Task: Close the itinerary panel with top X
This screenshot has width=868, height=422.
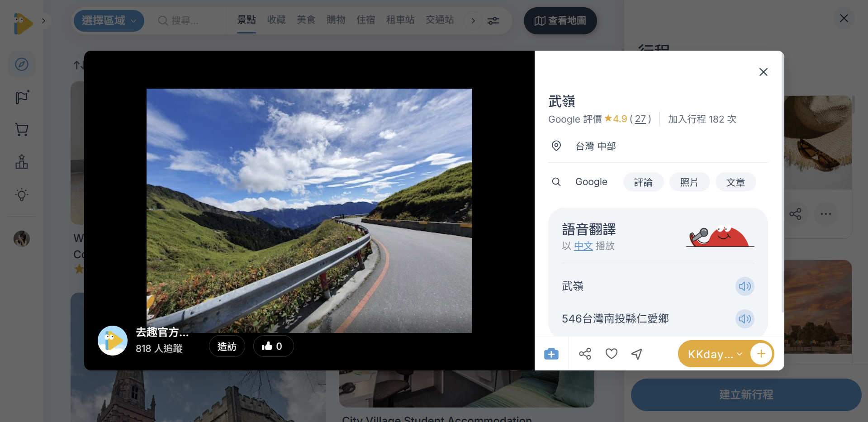Action: click(844, 19)
